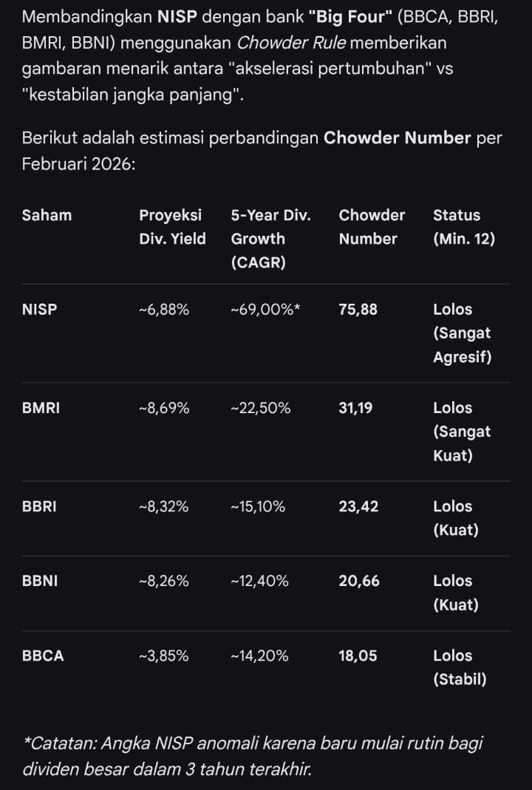The height and width of the screenshot is (790, 532).
Task: Click BBNI's Chowder Number 20,66
Action: pos(359,582)
